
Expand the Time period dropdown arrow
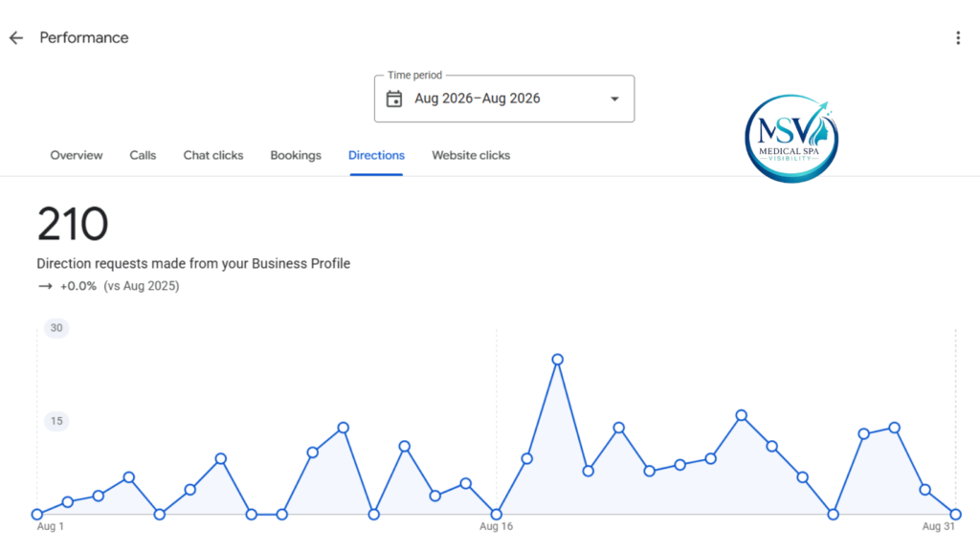[615, 99]
